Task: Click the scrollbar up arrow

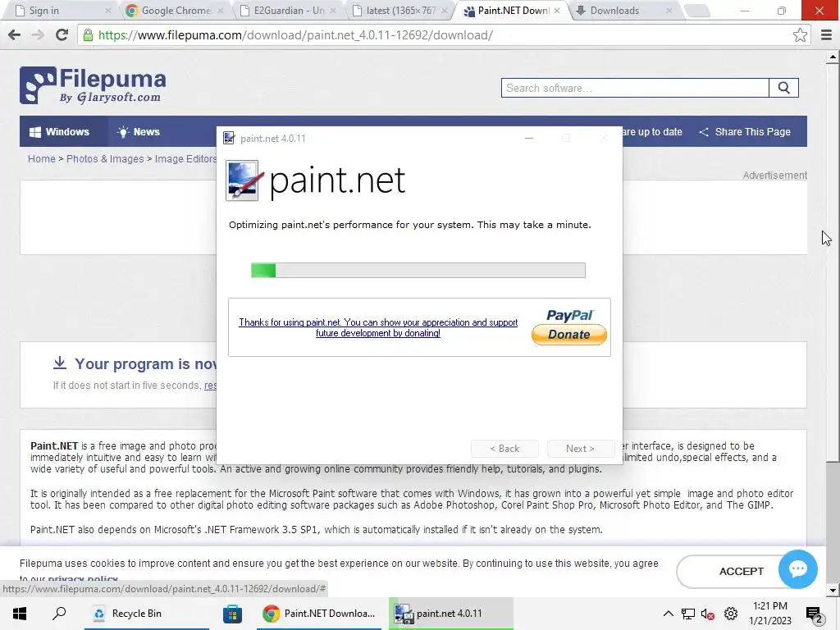Action: click(x=833, y=57)
